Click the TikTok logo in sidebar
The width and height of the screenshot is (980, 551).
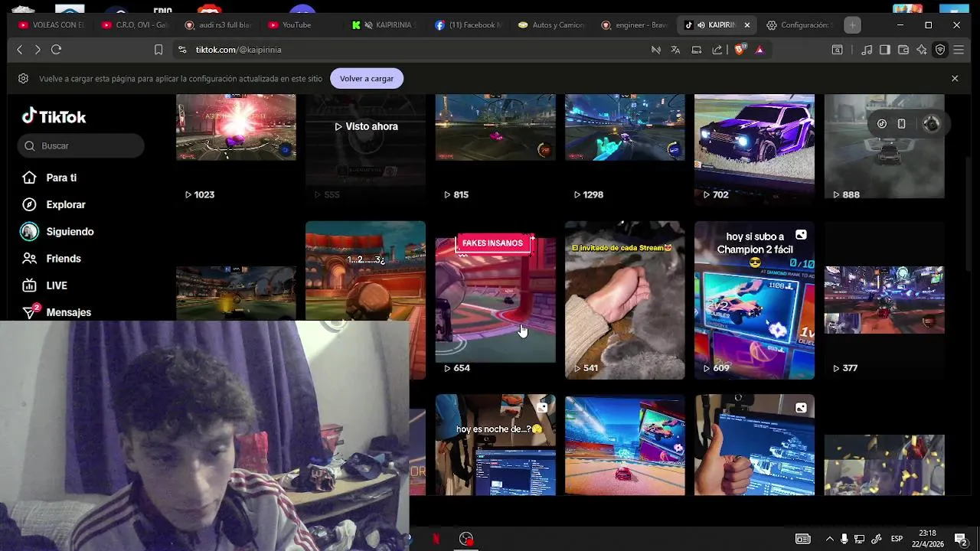pyautogui.click(x=54, y=116)
